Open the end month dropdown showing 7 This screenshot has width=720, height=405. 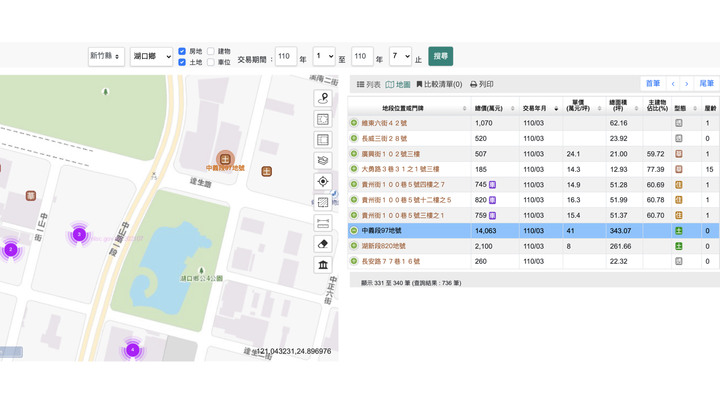tap(400, 57)
